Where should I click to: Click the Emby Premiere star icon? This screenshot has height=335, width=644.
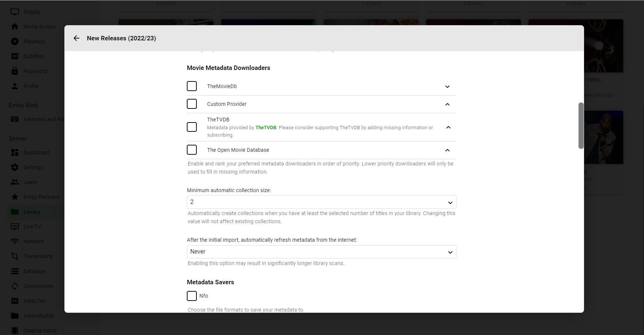pos(15,197)
